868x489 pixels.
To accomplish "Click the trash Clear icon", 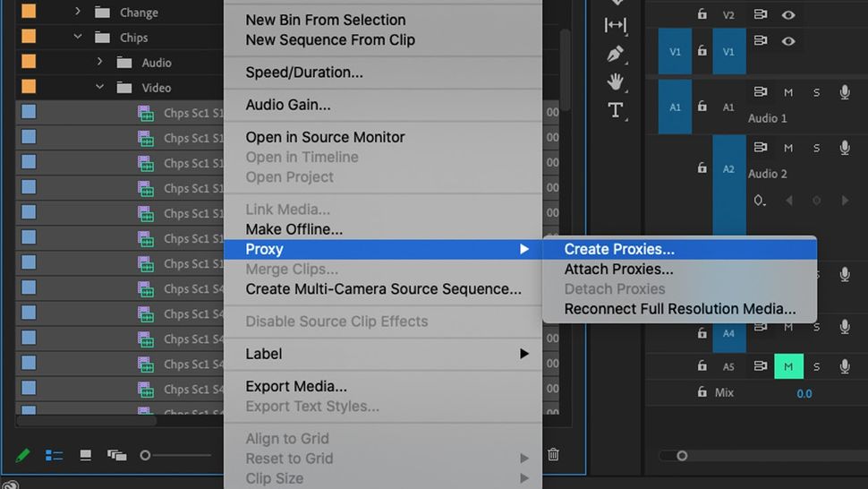I will coord(553,454).
